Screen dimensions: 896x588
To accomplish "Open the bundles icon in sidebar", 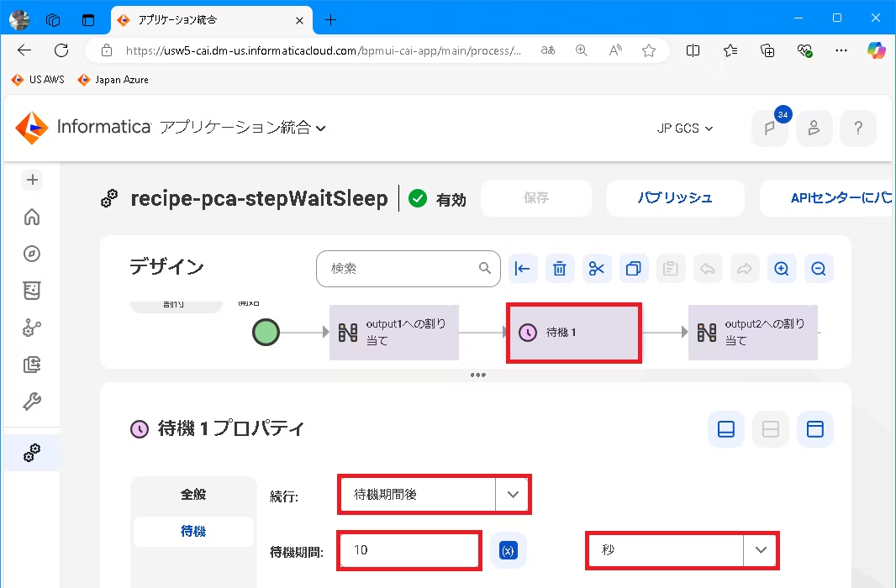I will click(x=32, y=291).
